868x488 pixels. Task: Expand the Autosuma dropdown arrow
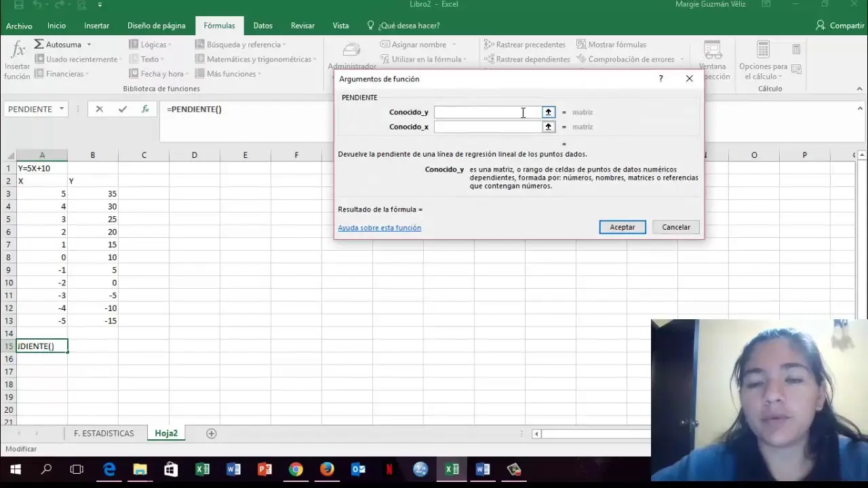89,45
